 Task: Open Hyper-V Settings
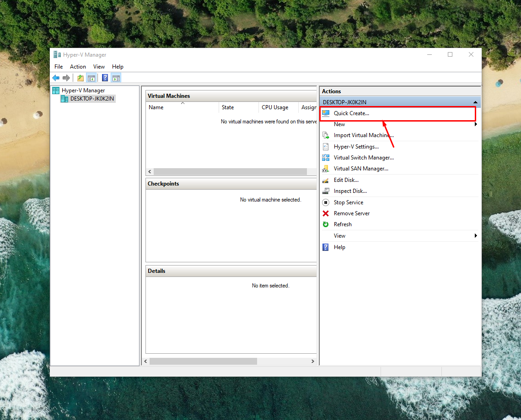[356, 147]
